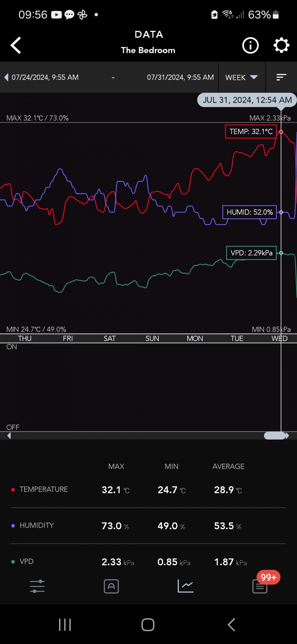Toggle the Temperature series red dot
The width and height of the screenshot is (297, 644).
(x=13, y=490)
